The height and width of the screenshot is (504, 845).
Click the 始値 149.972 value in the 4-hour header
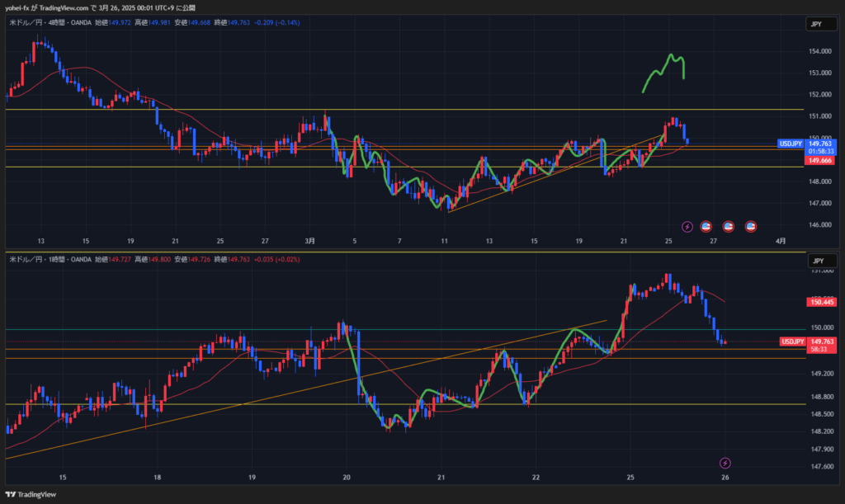[x=112, y=22]
